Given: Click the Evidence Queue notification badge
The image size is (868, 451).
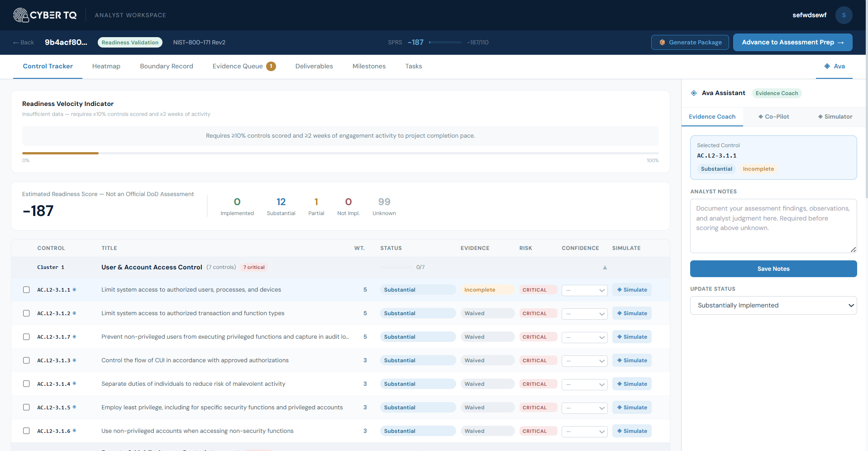Looking at the screenshot, I should [x=271, y=66].
